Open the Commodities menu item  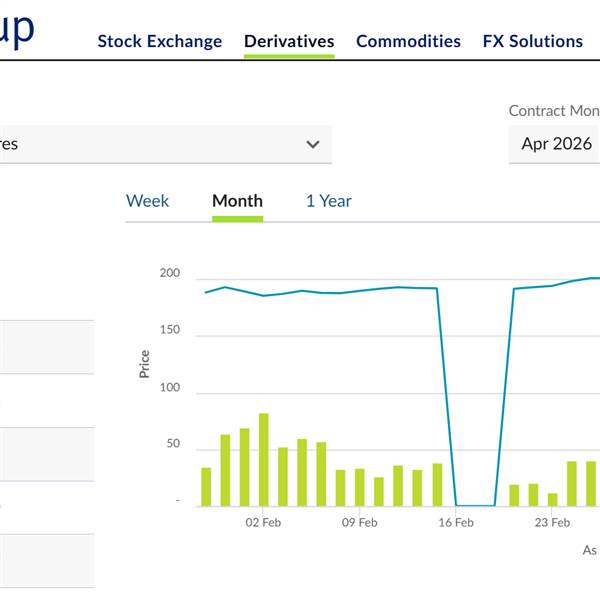tap(408, 41)
